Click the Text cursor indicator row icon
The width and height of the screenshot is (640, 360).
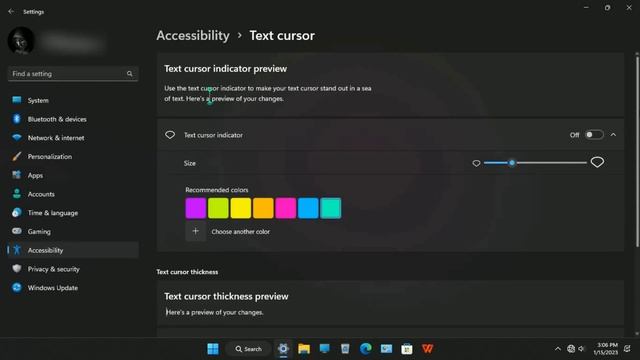coord(170,135)
